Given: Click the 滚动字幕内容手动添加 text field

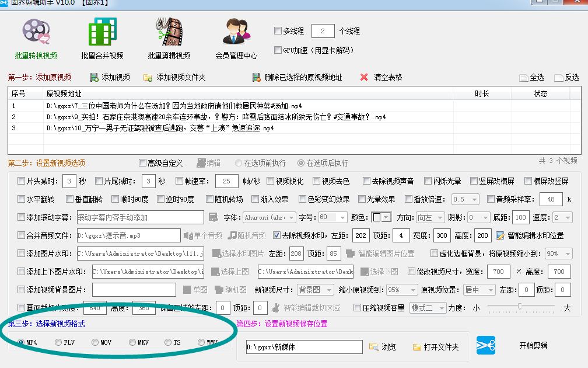Looking at the screenshot, I should [x=140, y=217].
